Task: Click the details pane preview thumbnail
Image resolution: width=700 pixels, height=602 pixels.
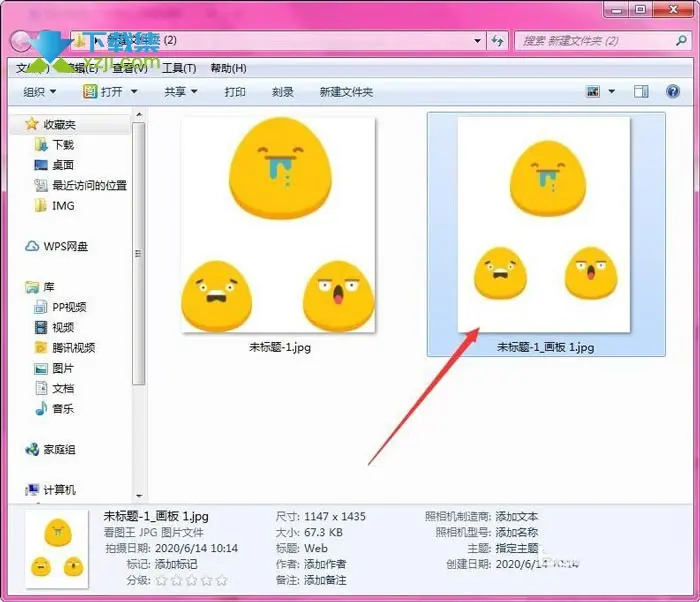Action: pos(57,548)
